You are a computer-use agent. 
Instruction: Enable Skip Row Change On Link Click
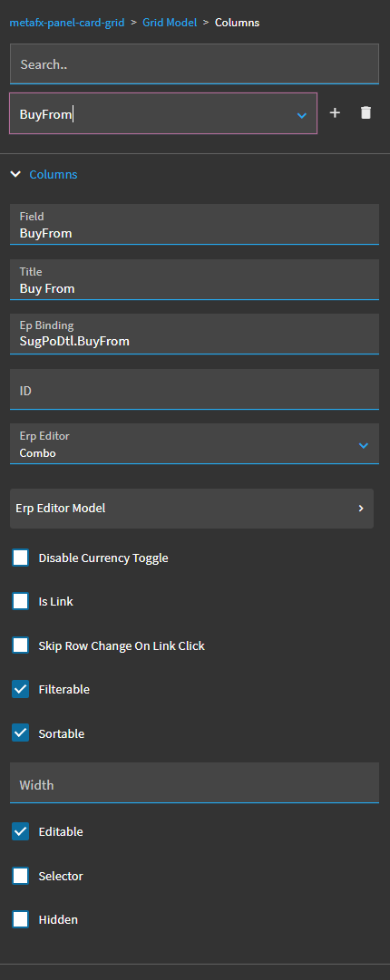tap(21, 645)
